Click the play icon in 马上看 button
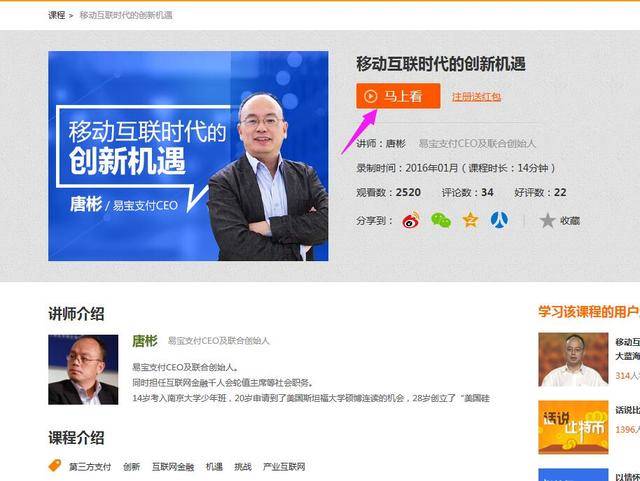 (370, 96)
